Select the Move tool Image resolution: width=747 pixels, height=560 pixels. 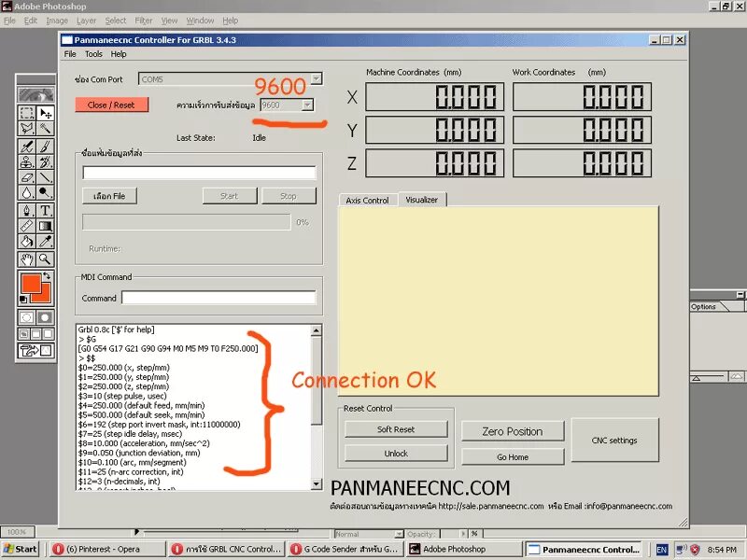tap(45, 113)
